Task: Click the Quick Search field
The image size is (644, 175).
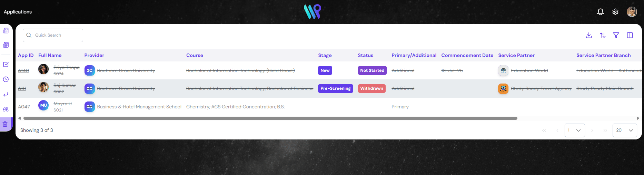Action: pos(53,35)
